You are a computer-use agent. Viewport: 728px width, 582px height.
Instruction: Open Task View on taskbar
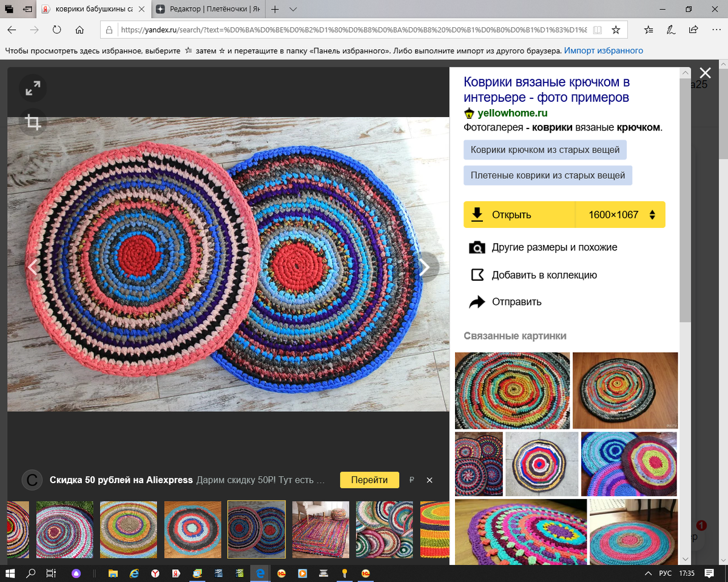[x=52, y=573]
